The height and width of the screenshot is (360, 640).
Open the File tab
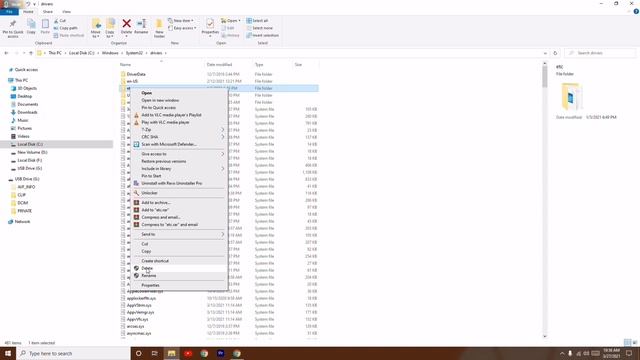coord(9,12)
